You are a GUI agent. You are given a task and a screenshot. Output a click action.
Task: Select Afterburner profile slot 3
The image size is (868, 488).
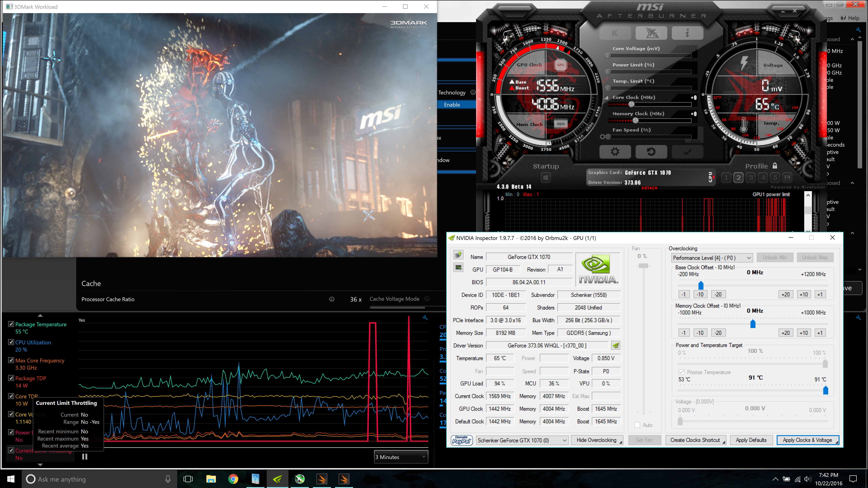click(750, 178)
